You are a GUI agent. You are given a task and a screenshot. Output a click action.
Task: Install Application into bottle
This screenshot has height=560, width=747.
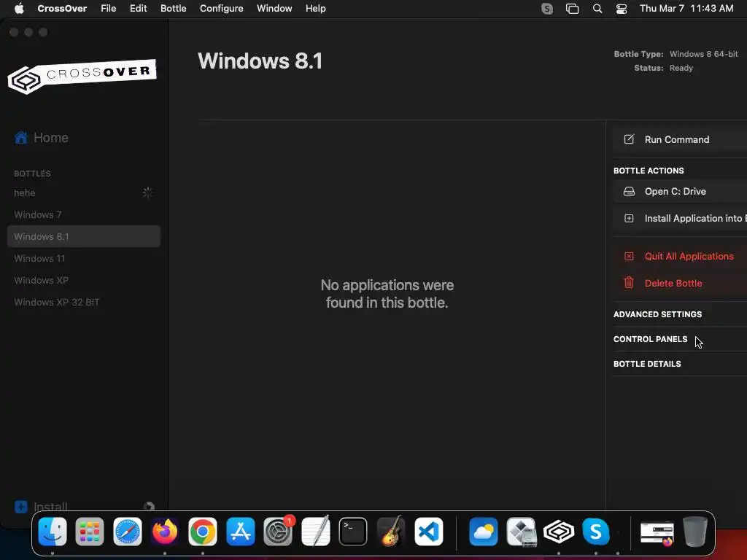(x=680, y=219)
